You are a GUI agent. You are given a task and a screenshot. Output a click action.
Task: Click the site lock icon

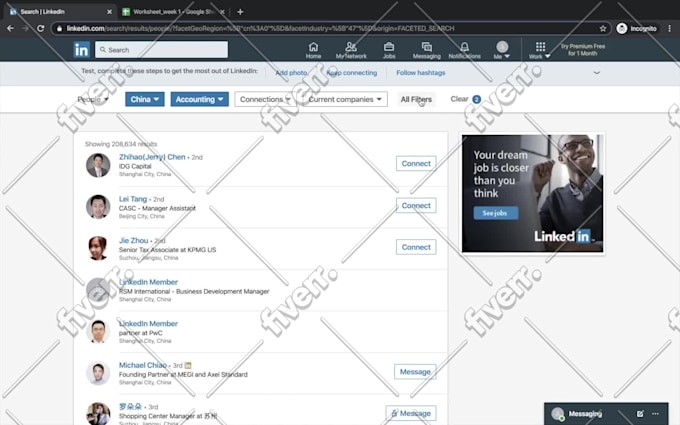click(59, 29)
